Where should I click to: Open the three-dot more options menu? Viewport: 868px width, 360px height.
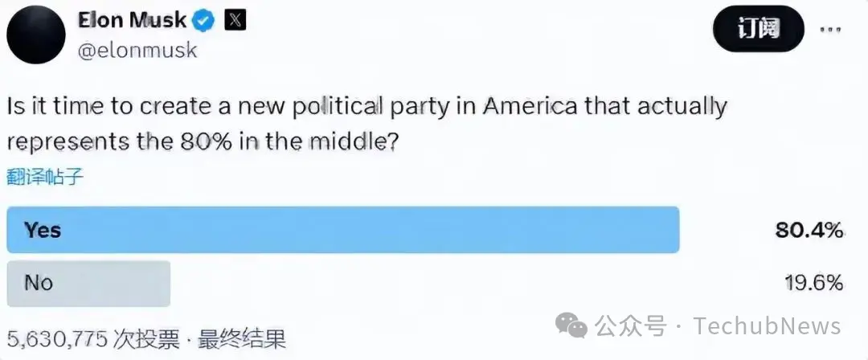[x=831, y=31]
